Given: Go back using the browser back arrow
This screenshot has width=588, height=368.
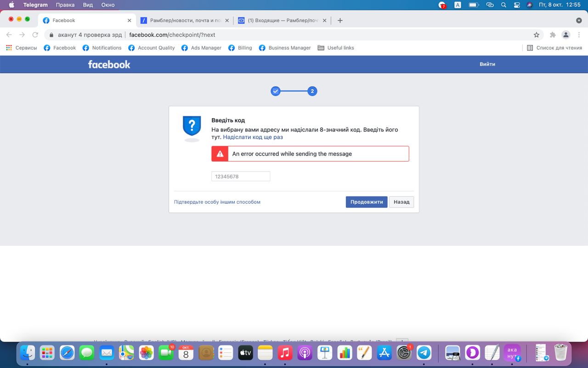Looking at the screenshot, I should pyautogui.click(x=9, y=35).
